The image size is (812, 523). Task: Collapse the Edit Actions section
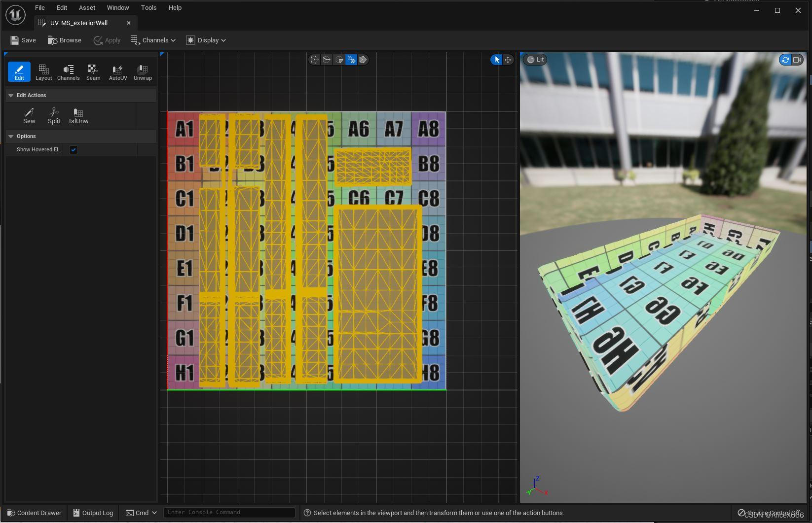coord(11,95)
